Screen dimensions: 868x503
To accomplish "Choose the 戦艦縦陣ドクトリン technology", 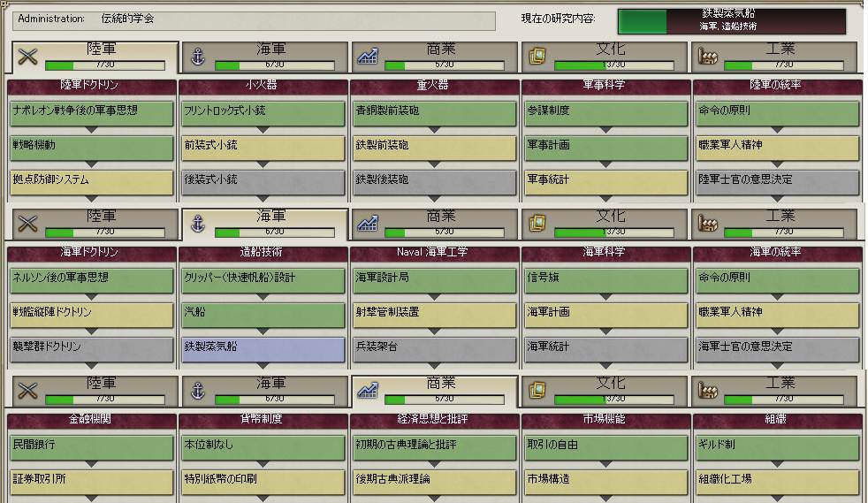I will click(92, 312).
